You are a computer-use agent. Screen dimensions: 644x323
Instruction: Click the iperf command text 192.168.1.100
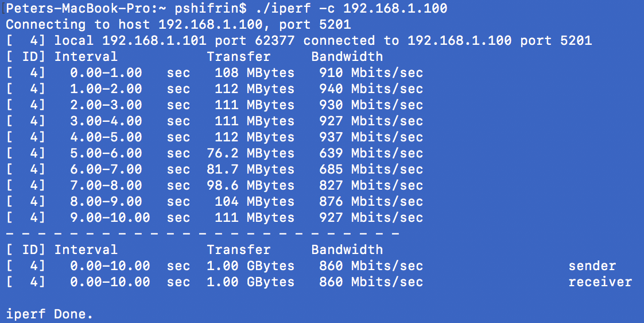(x=395, y=8)
